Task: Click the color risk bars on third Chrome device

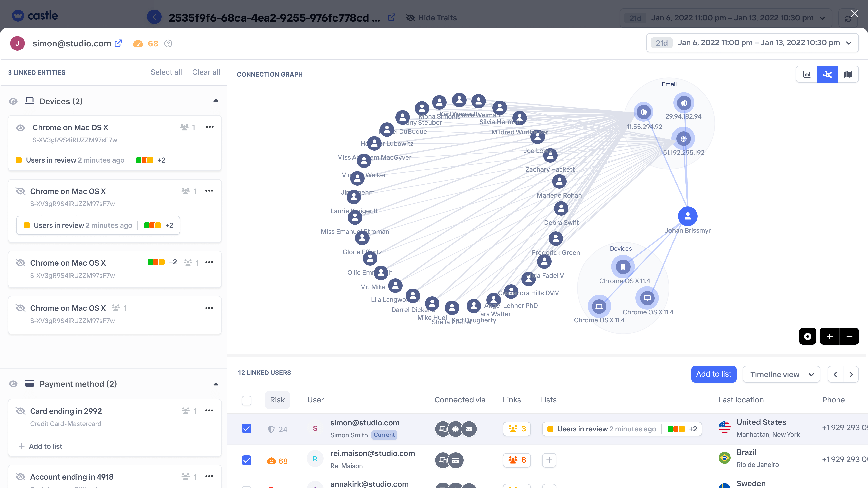Action: pyautogui.click(x=156, y=262)
